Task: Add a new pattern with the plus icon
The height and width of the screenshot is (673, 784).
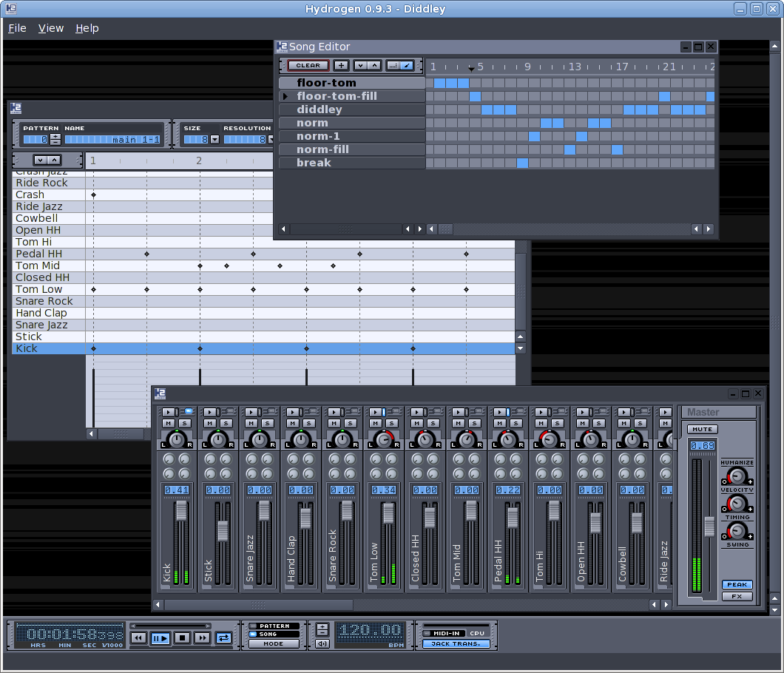Action: point(340,65)
